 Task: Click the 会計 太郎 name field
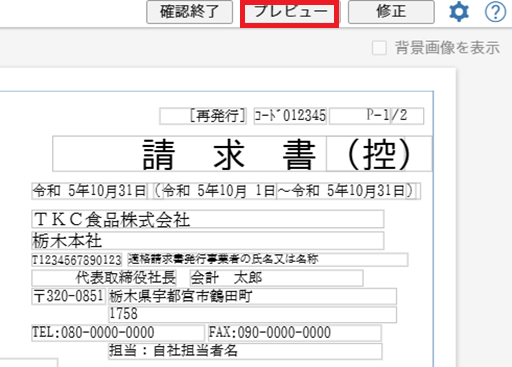pos(276,278)
